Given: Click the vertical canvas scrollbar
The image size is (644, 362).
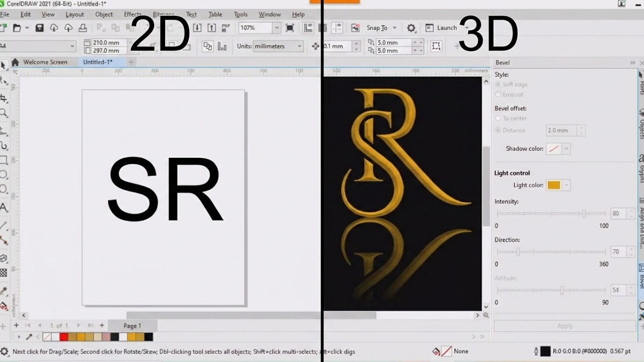Looking at the screenshot, I should tap(486, 186).
